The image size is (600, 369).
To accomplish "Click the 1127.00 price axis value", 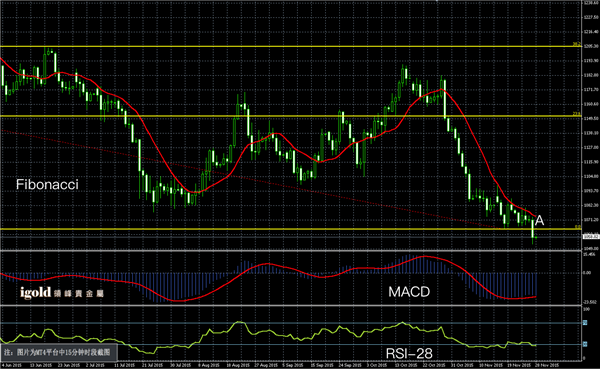I will (591, 147).
